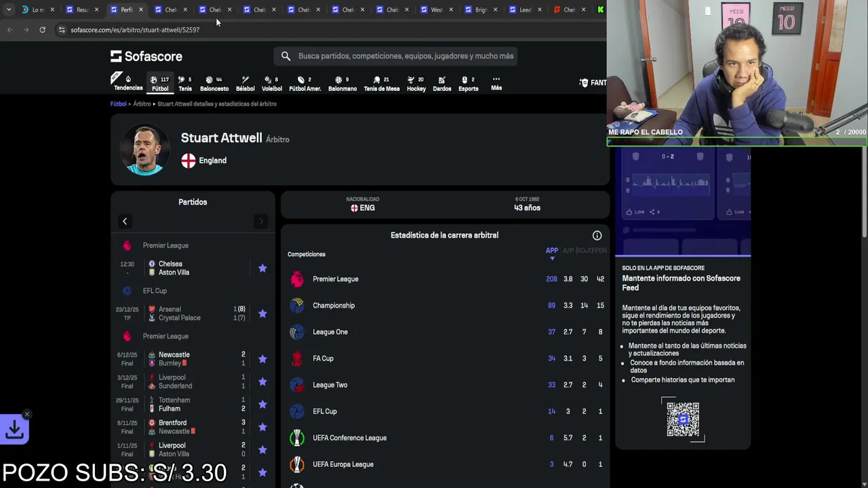This screenshot has height=488, width=868.
Task: Open the Balonmano sport section
Action: [342, 83]
